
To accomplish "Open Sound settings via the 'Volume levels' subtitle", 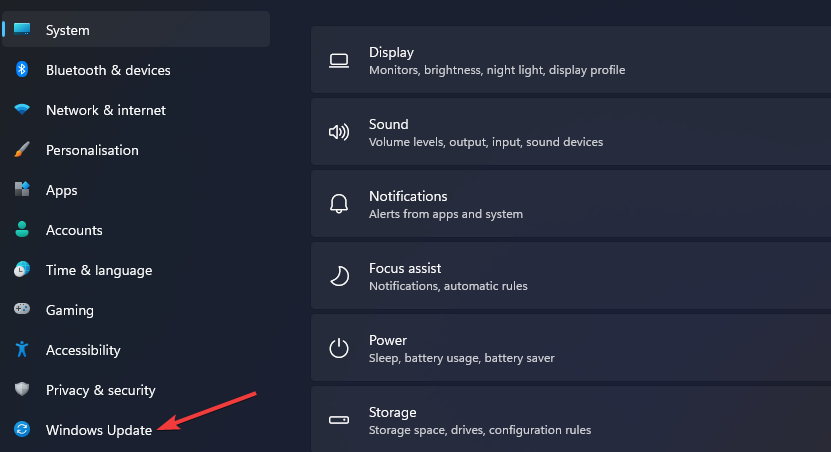I will (x=485, y=142).
